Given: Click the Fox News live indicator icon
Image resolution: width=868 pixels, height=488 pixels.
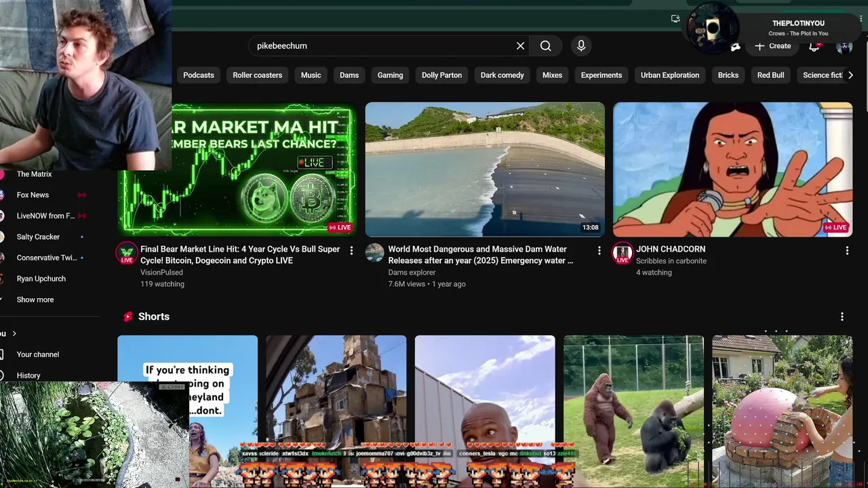Looking at the screenshot, I should (x=82, y=195).
